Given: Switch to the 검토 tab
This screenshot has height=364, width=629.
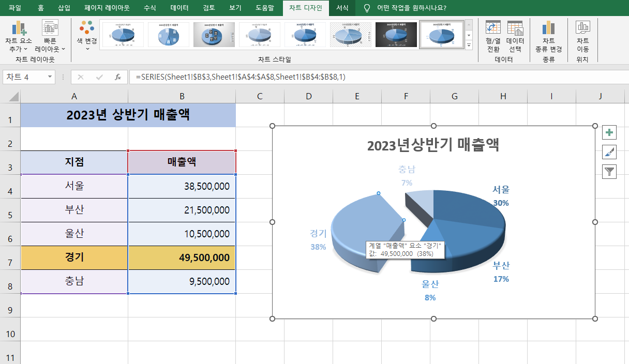Looking at the screenshot, I should point(209,8).
